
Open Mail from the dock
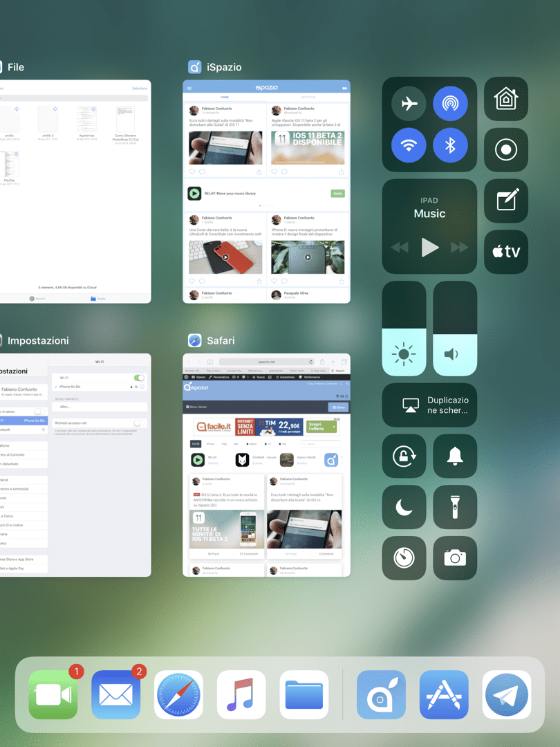pos(115,694)
